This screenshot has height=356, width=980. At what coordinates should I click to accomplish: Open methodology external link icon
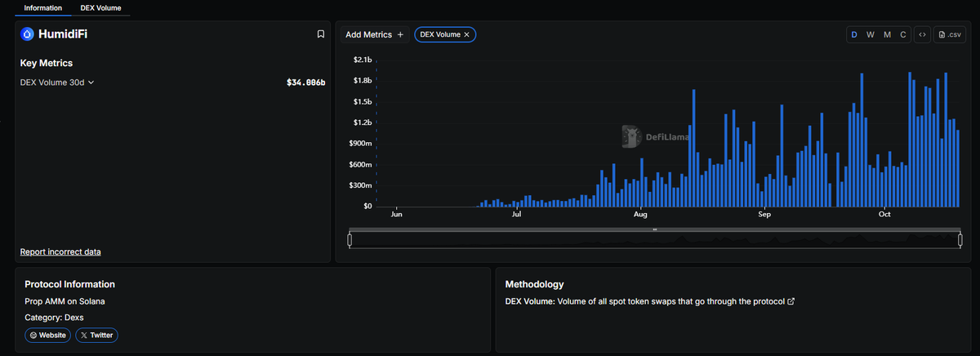[x=791, y=301]
